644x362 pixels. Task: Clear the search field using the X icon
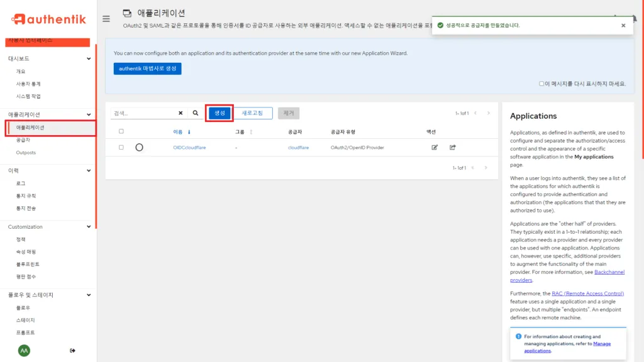click(x=180, y=112)
